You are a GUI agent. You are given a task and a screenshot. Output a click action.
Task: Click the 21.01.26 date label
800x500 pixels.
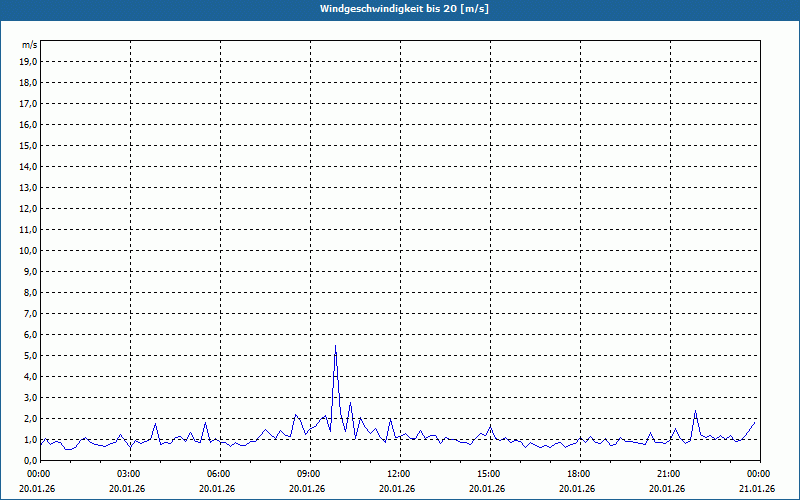[x=757, y=489]
